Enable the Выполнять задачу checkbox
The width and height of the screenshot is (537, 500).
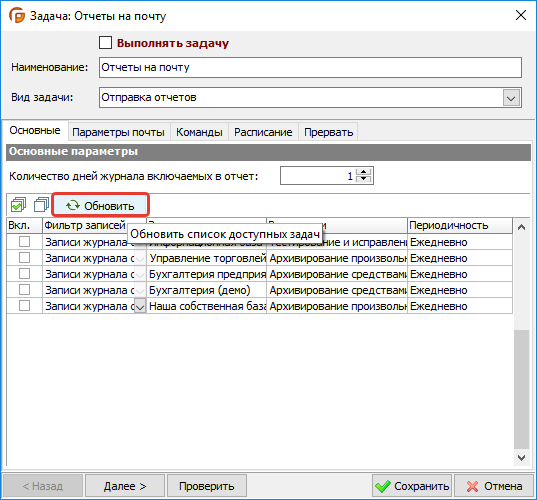point(105,43)
